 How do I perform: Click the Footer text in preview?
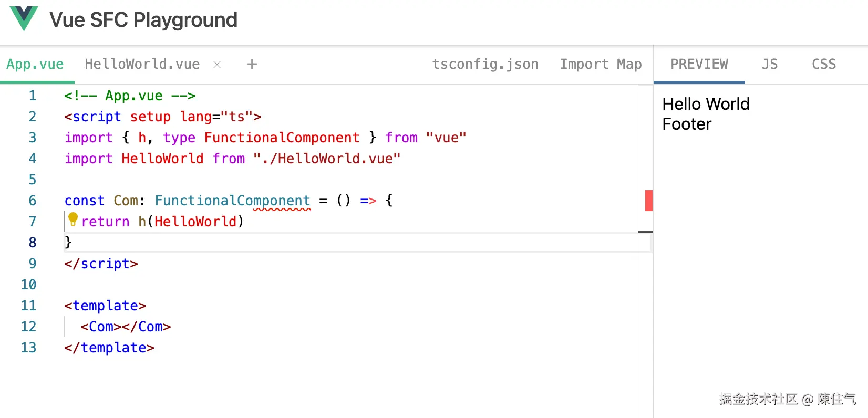pyautogui.click(x=687, y=124)
